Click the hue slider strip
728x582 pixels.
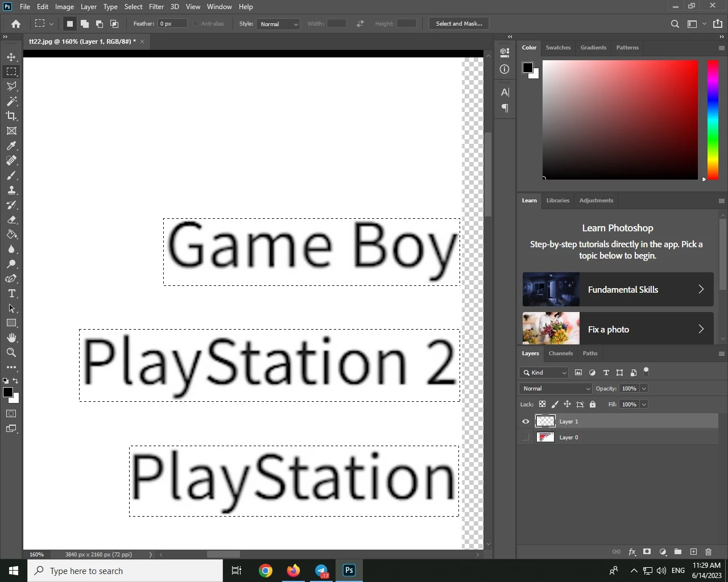pos(713,120)
